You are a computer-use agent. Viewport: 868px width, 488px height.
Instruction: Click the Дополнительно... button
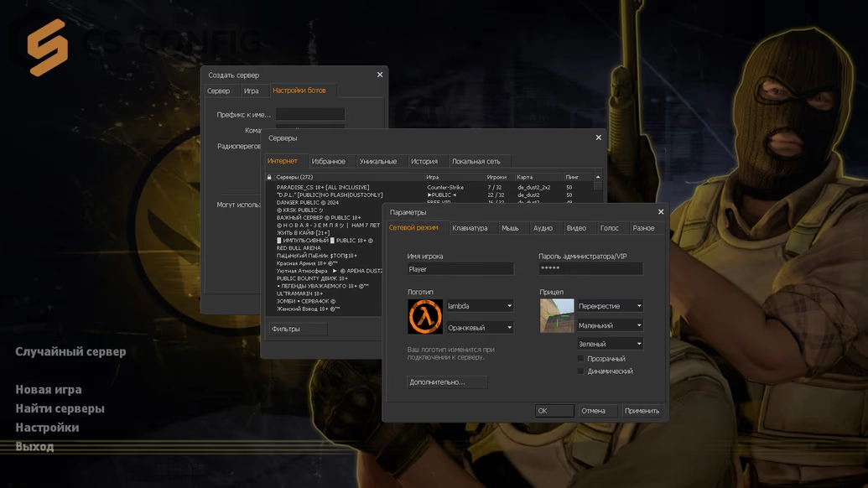[x=447, y=382]
